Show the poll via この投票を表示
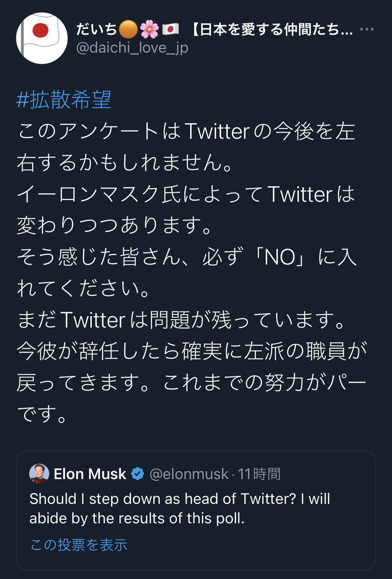 (79, 545)
